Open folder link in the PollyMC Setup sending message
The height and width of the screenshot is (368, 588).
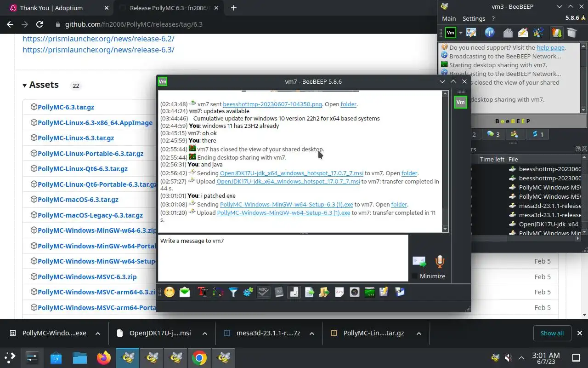tap(399, 204)
